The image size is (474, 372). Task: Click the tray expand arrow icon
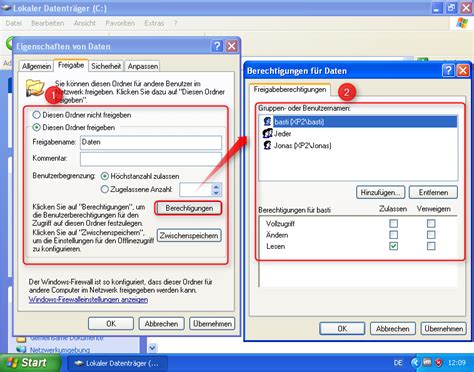point(415,363)
